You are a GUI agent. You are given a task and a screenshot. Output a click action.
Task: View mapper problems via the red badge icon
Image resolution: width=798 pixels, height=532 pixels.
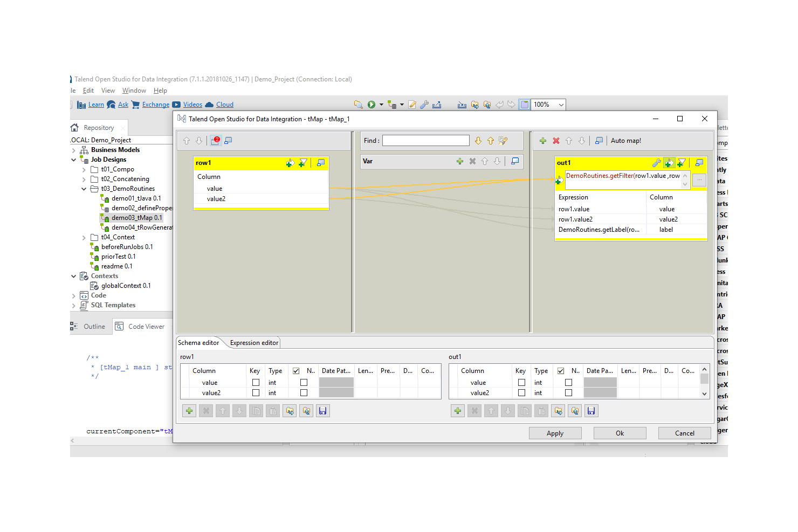[216, 140]
